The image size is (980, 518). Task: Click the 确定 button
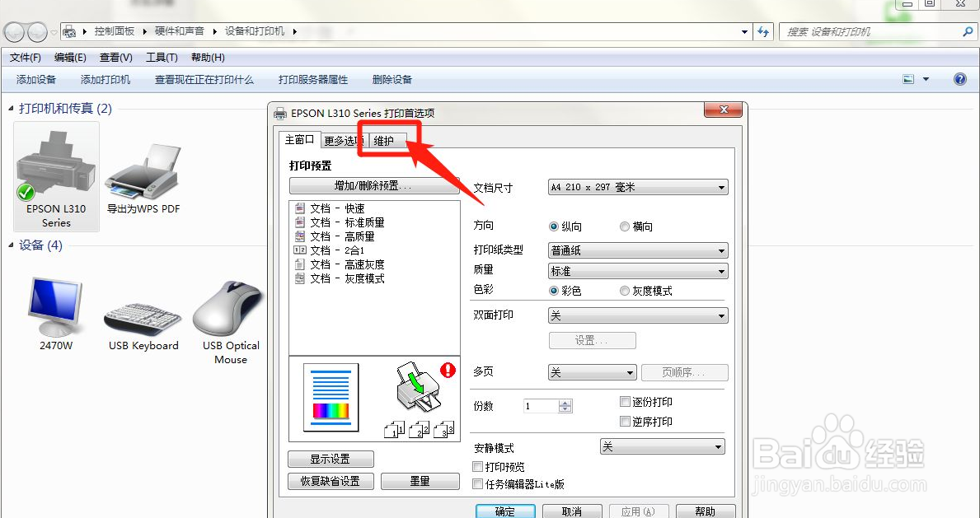coord(505,511)
